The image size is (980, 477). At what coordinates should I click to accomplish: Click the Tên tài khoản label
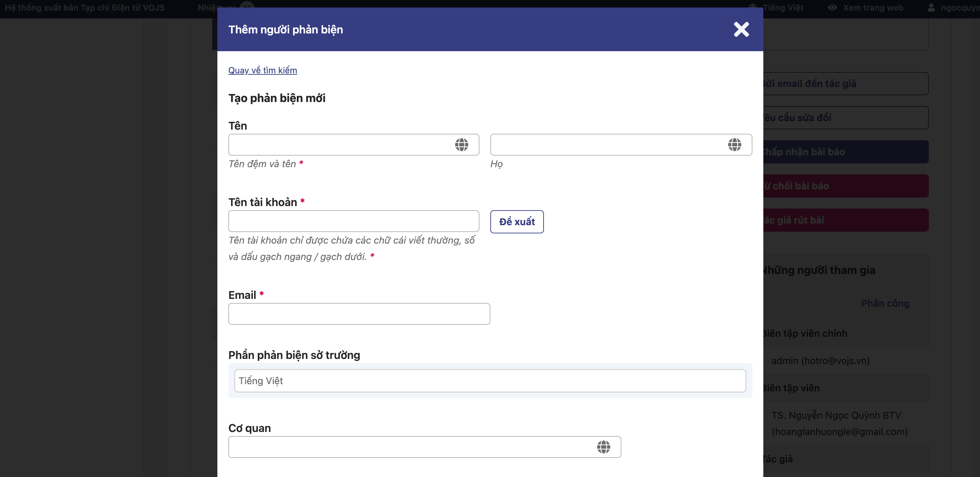coord(262,202)
